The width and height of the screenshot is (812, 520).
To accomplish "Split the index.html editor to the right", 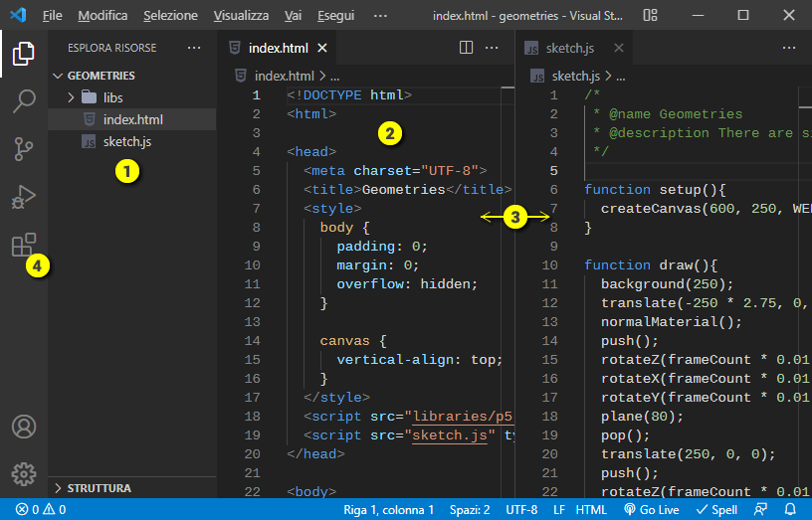I will (x=466, y=48).
